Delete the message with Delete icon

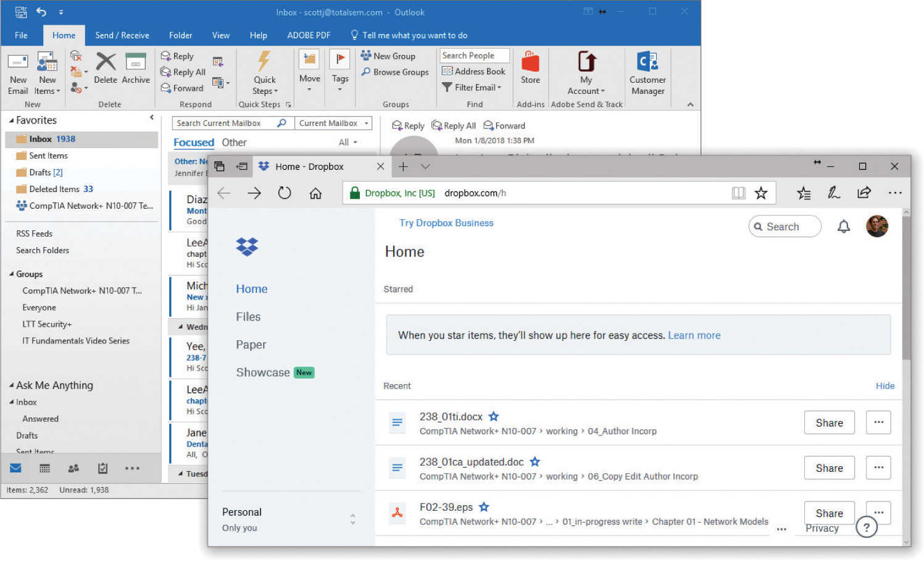(x=106, y=62)
